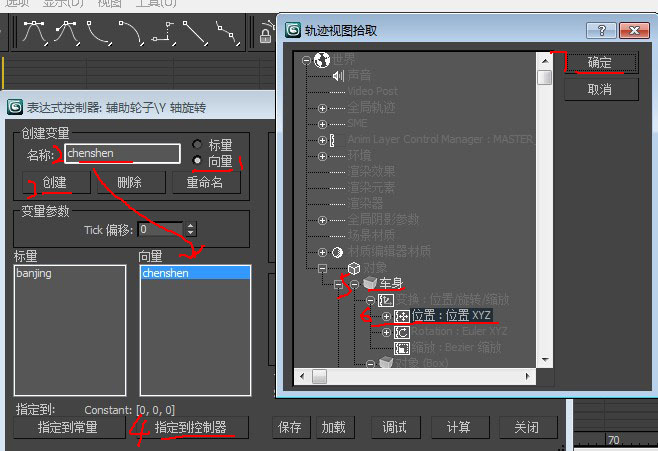
Task: Click the tree's vertical scrollbar up arrow
Action: click(x=544, y=61)
